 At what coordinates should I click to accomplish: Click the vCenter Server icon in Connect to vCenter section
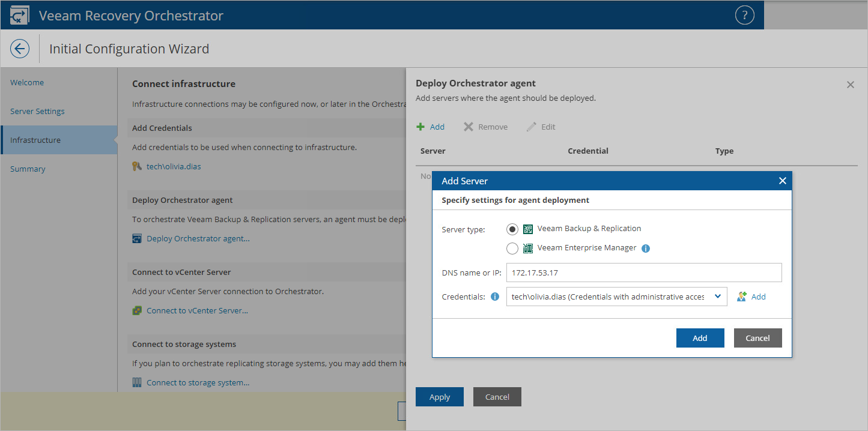138,310
